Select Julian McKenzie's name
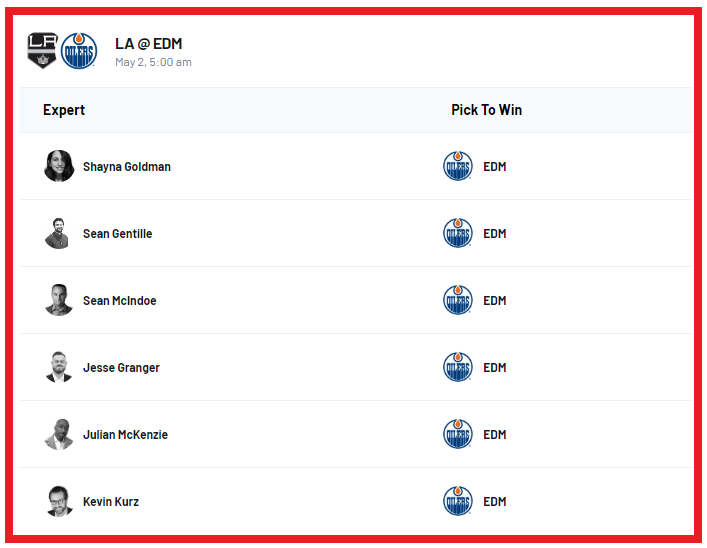 tap(125, 435)
